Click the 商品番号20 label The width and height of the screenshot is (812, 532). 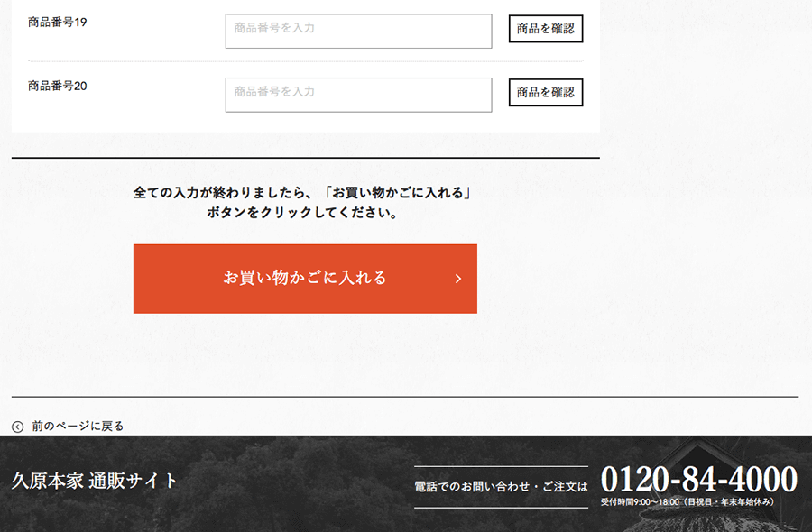pyautogui.click(x=58, y=86)
